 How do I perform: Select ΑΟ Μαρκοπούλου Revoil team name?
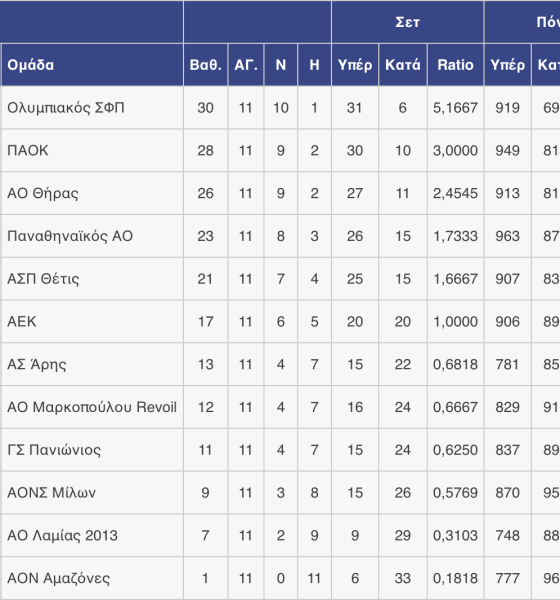(x=92, y=407)
